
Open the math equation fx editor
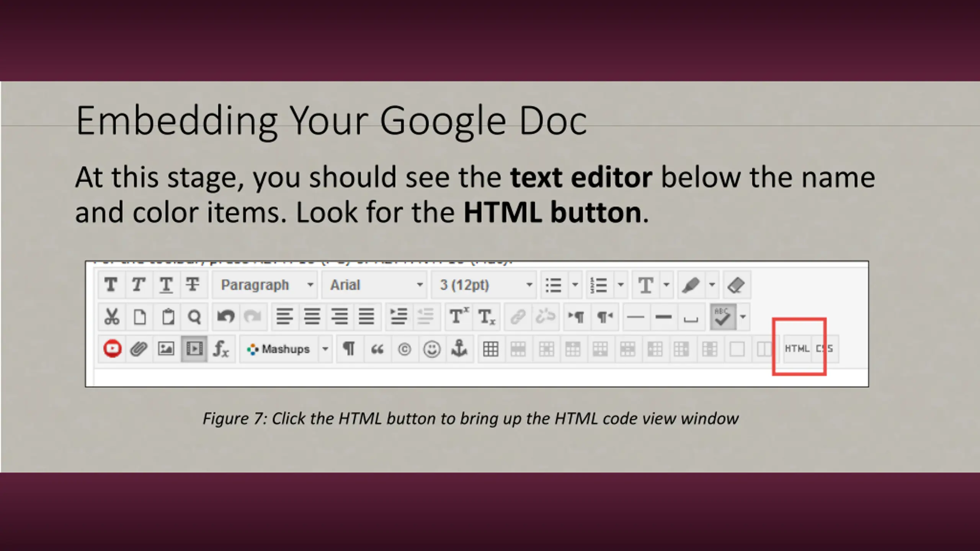[x=221, y=349]
